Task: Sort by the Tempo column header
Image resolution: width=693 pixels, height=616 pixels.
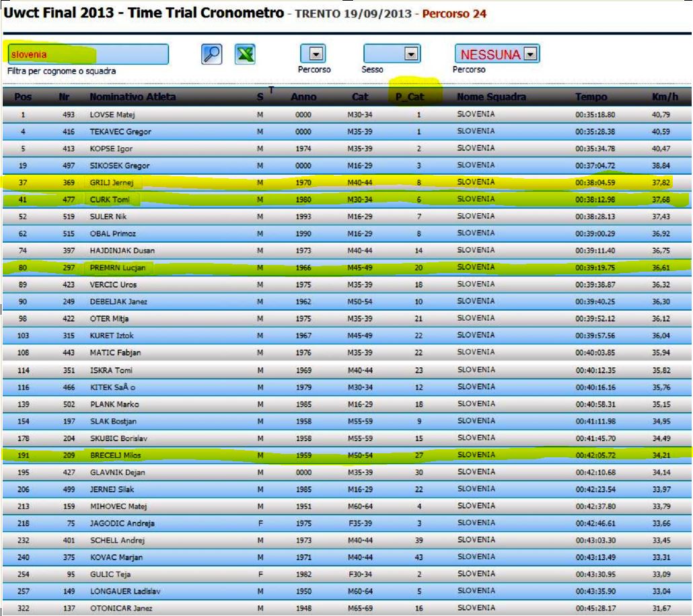Action: (591, 97)
